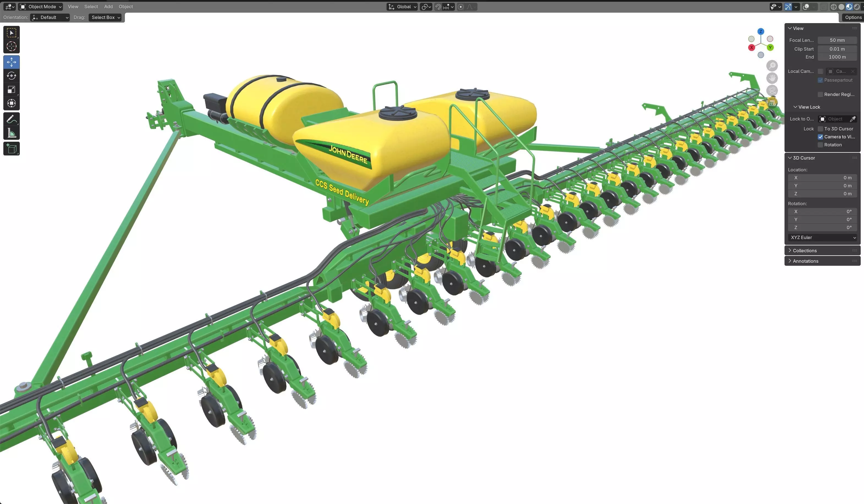Toggle show overlays button

point(806,7)
